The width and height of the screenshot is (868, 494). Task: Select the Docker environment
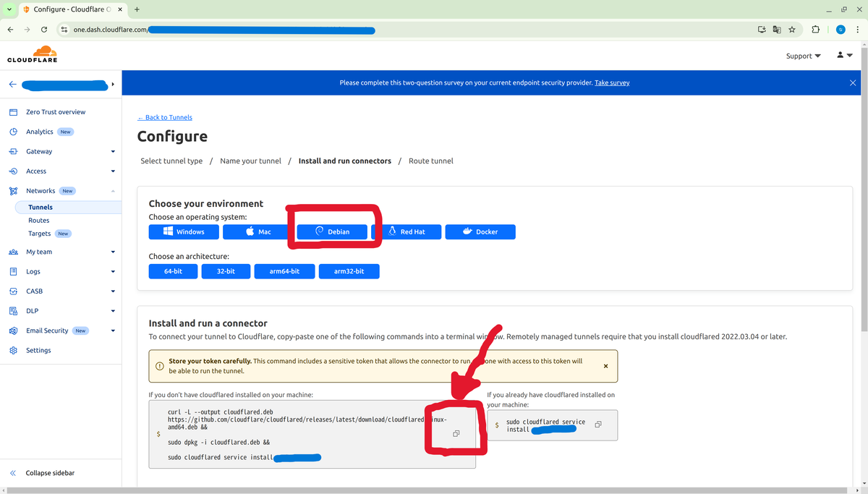pos(480,231)
